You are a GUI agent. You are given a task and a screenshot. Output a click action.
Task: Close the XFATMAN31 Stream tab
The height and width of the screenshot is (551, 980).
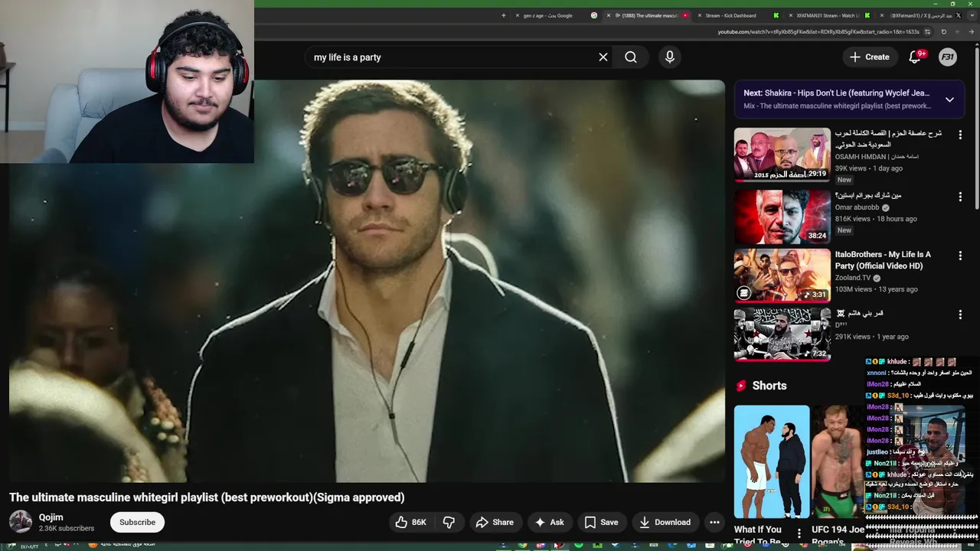[789, 15]
